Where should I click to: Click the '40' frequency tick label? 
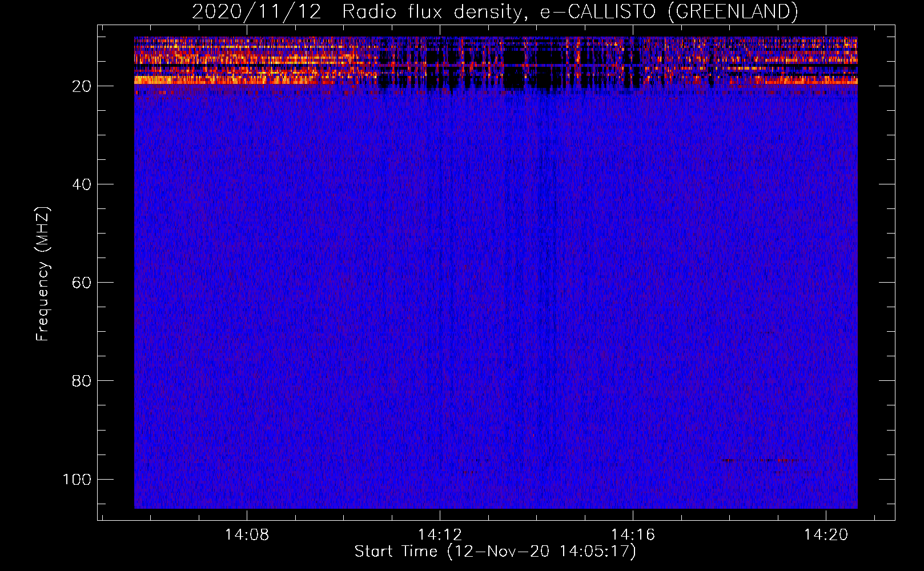pos(82,184)
